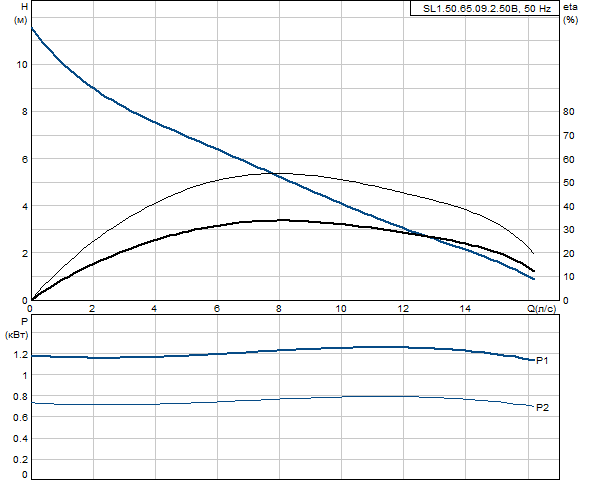Click the 20 tick on the eta axis

(568, 254)
